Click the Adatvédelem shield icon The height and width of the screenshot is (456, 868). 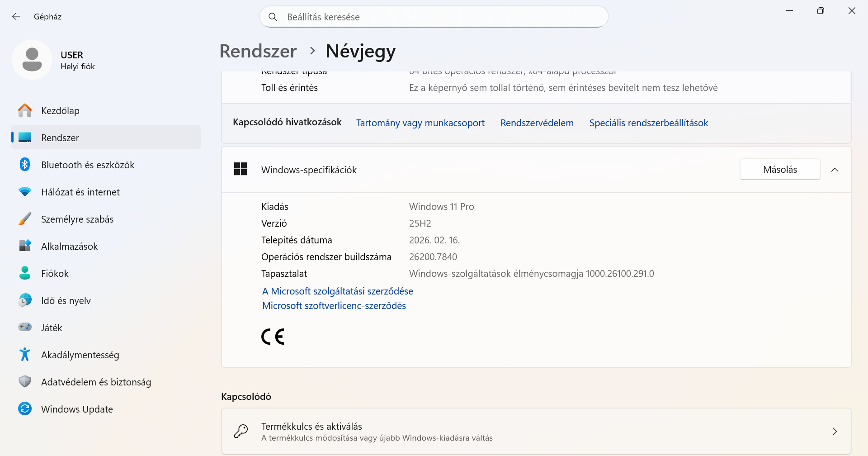click(x=25, y=382)
